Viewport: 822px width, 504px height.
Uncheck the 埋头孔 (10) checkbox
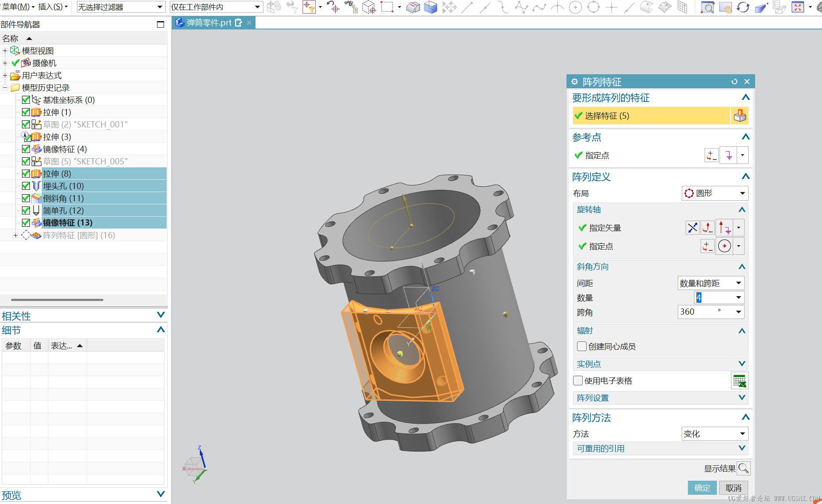(x=26, y=186)
